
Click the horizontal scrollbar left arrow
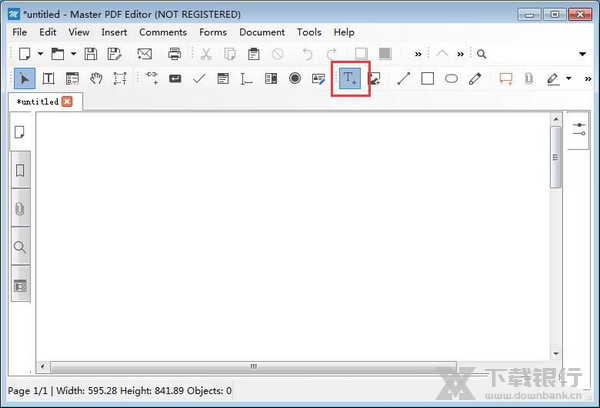42,367
